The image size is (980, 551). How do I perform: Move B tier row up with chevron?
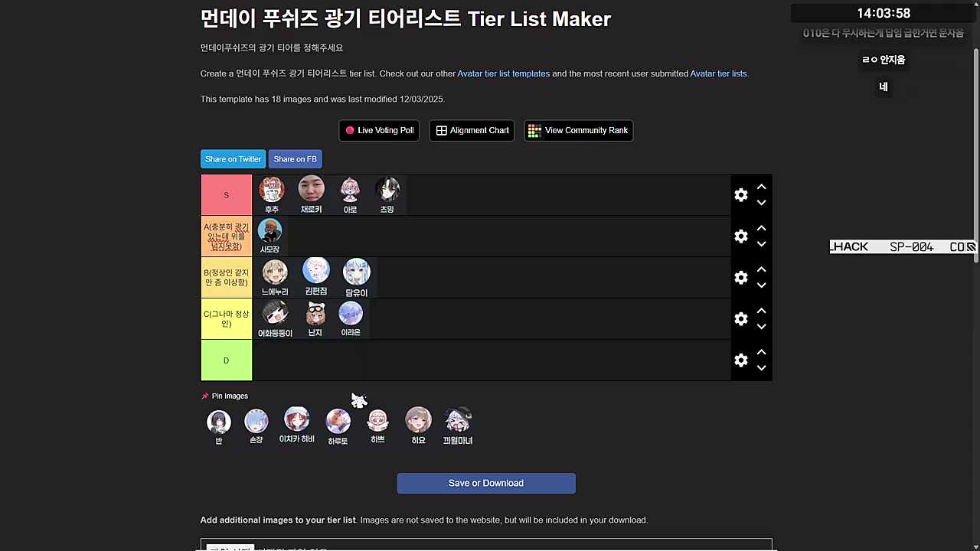click(x=761, y=269)
